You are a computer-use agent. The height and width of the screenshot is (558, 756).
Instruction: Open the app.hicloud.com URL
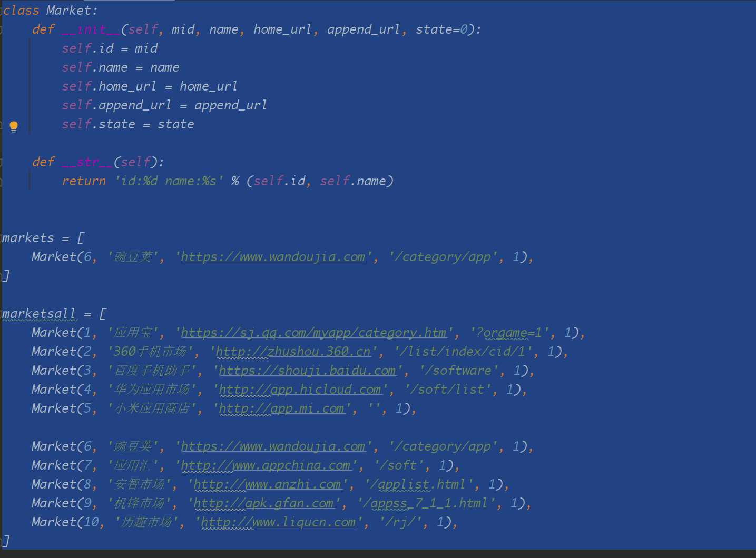point(300,390)
